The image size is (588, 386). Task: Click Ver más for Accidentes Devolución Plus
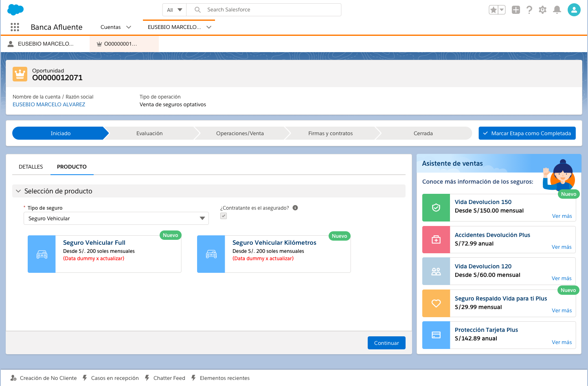tap(562, 247)
